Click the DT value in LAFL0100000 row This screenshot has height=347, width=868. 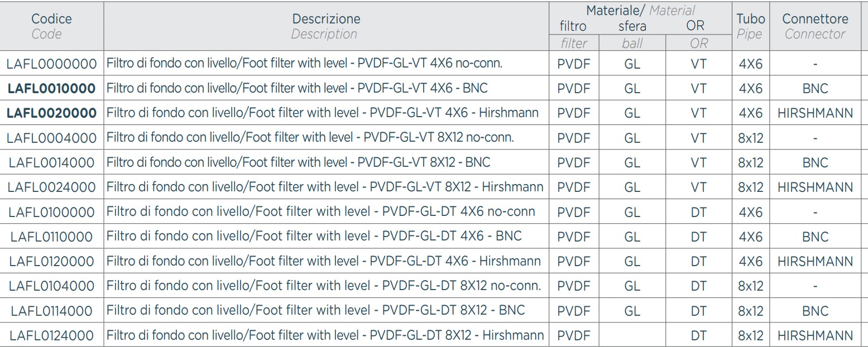698,212
